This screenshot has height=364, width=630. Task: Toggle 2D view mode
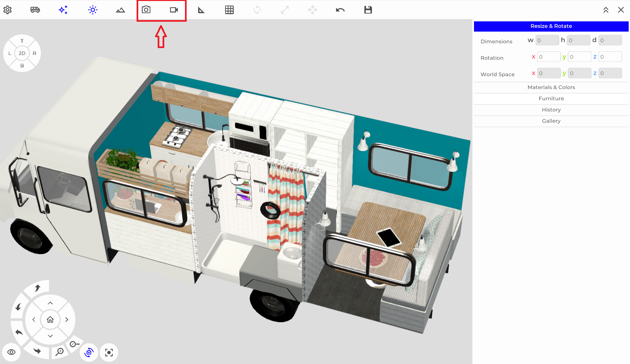(22, 53)
